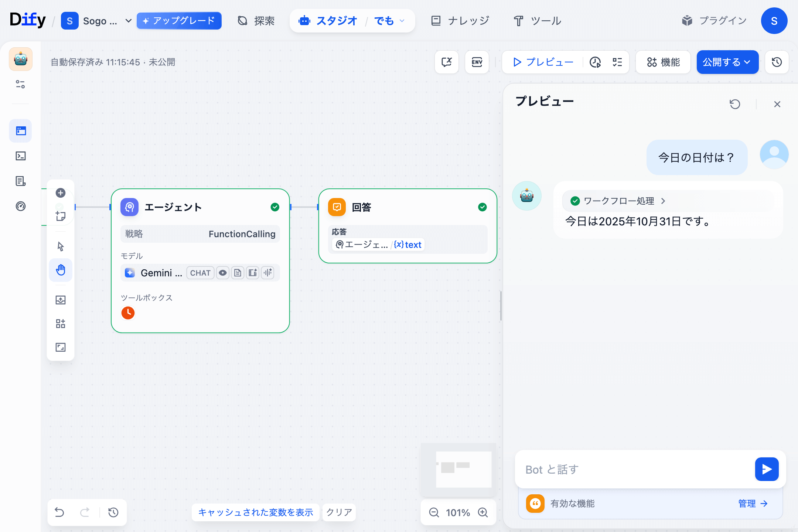View logs from the left sidebar
This screenshot has width=798, height=532.
(x=21, y=181)
